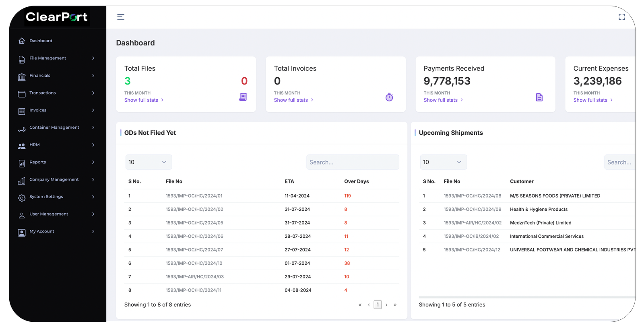Click the Dashboard home icon in sidebar

(x=22, y=41)
